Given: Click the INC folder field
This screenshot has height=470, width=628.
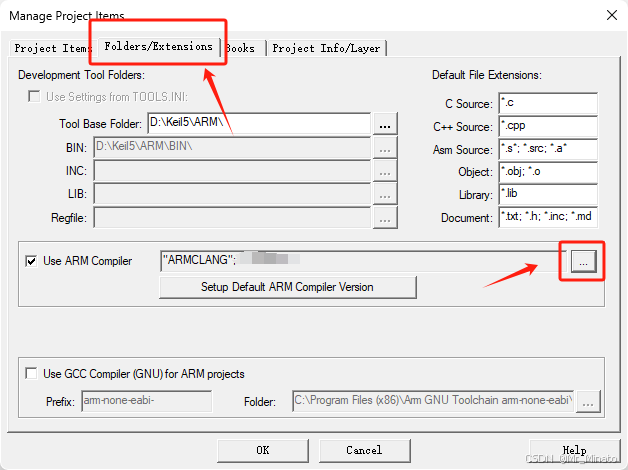Looking at the screenshot, I should tap(232, 171).
